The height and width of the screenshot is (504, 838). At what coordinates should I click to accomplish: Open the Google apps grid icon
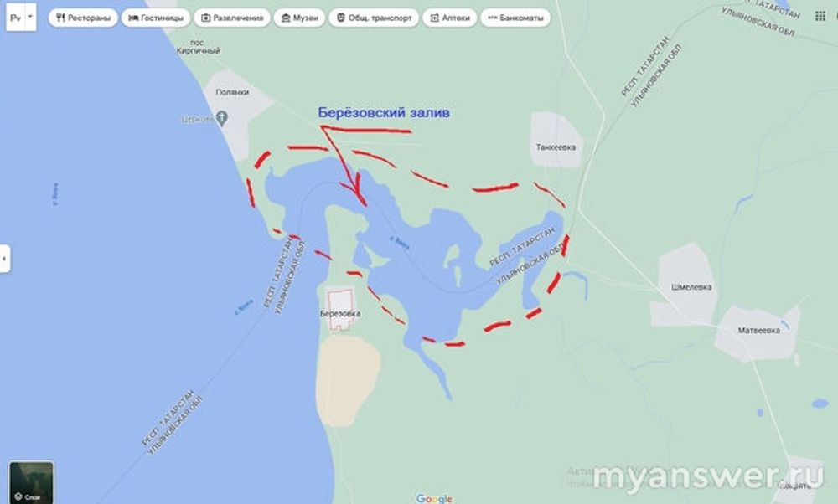click(820, 17)
